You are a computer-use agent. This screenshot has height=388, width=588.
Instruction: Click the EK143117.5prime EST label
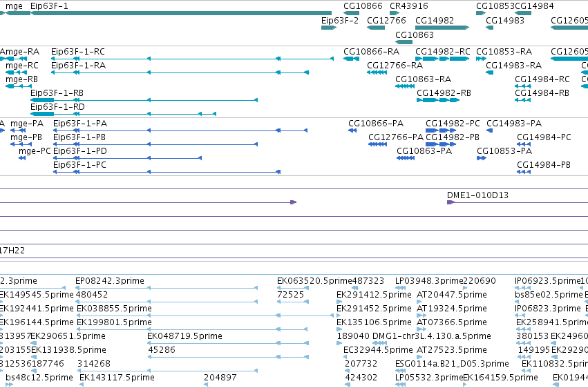tap(117, 378)
